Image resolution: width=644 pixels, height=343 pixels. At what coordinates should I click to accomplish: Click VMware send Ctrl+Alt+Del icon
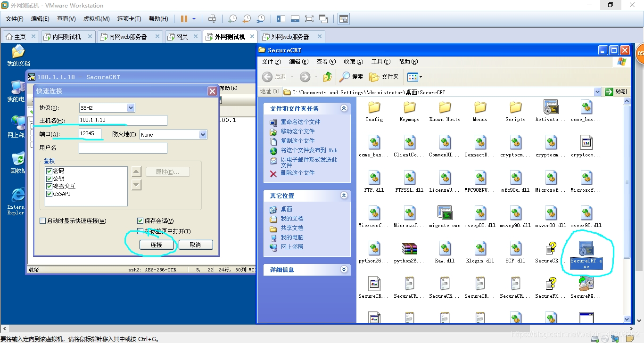coord(212,19)
